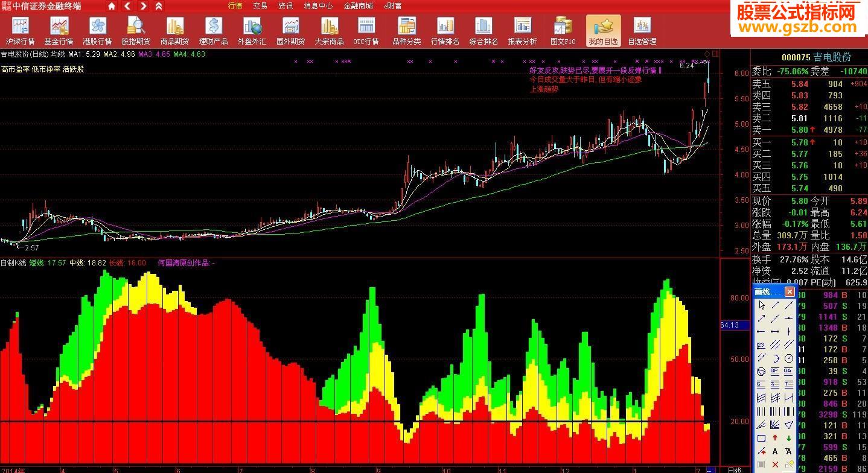Click the double-up chevron in title bar
The image size is (868, 473).
[158, 6]
